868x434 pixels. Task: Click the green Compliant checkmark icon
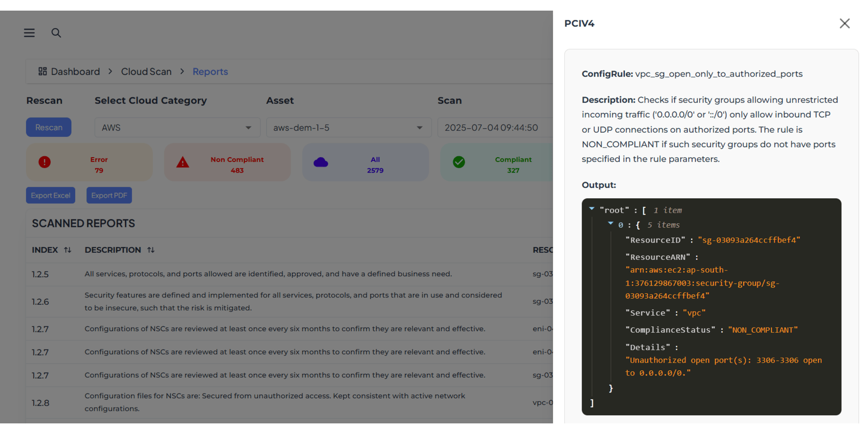coord(459,162)
